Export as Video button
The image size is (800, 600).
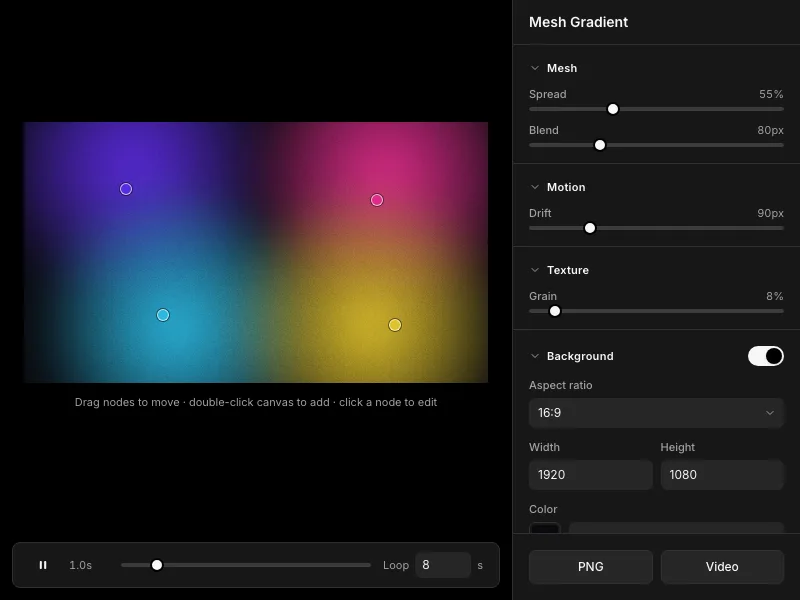[x=722, y=567]
